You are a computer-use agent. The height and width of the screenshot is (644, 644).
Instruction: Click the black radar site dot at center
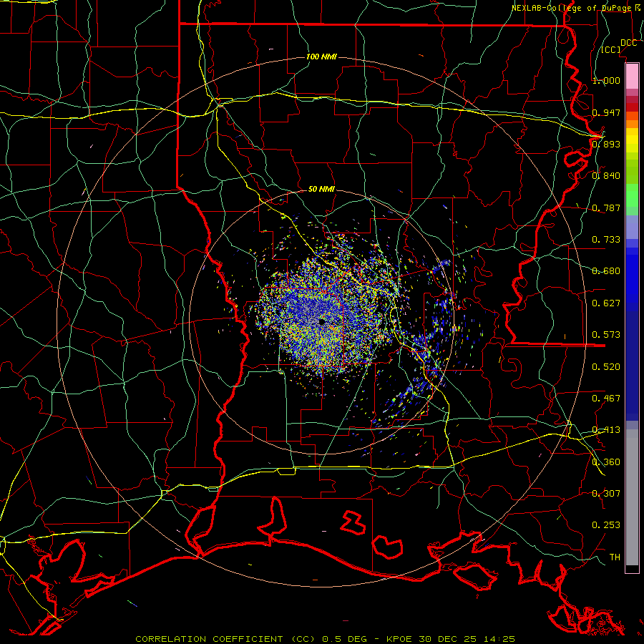(321, 322)
